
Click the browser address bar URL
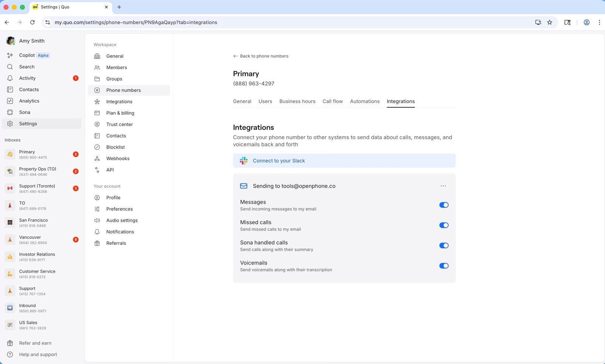pos(136,22)
